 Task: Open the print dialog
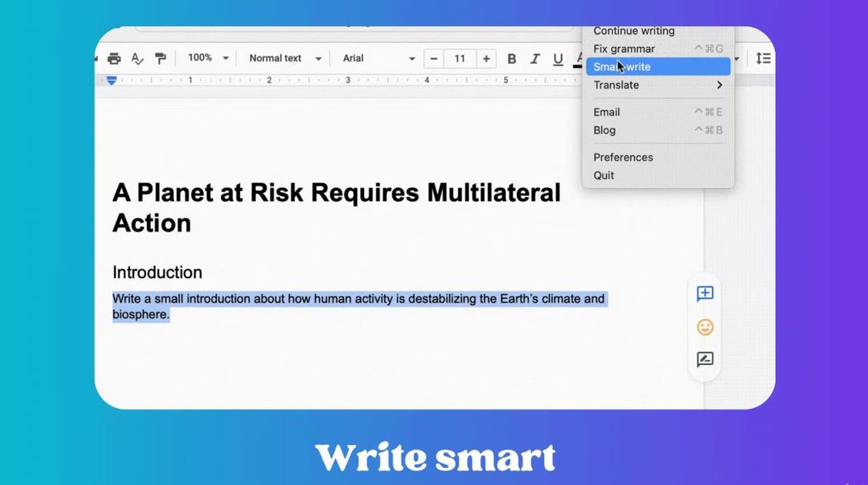114,58
